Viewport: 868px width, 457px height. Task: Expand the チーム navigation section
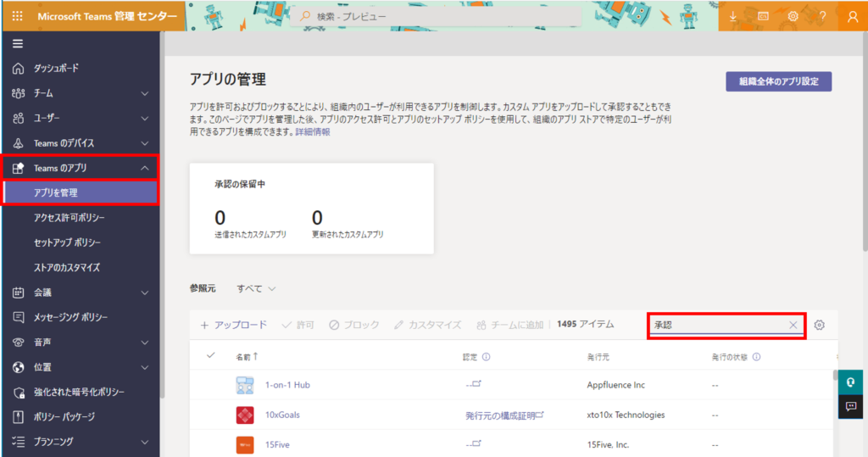144,93
